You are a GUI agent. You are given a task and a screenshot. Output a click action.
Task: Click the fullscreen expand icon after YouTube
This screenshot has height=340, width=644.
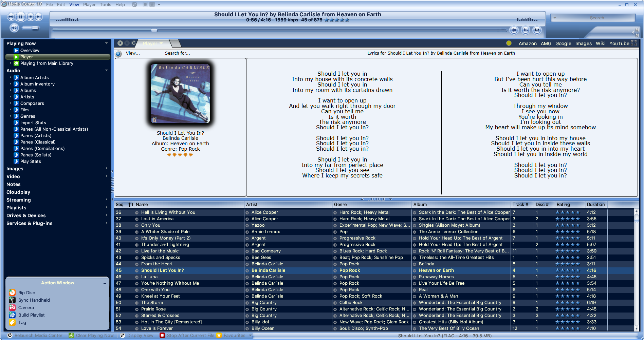point(634,43)
